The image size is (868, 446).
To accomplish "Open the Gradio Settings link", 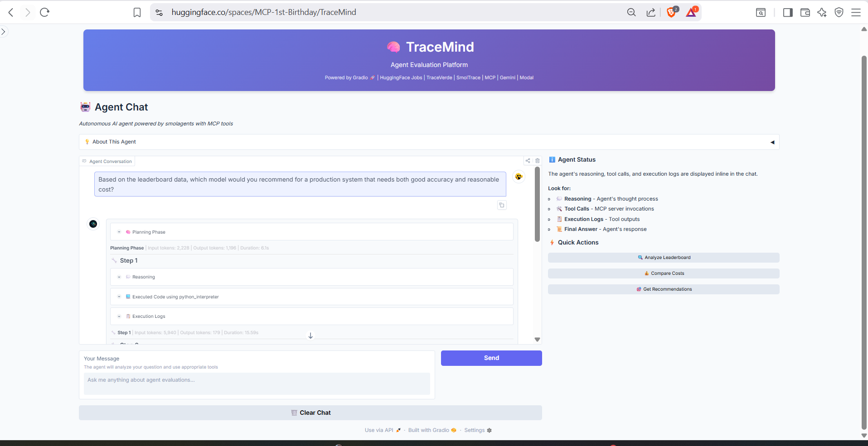I will click(478, 430).
